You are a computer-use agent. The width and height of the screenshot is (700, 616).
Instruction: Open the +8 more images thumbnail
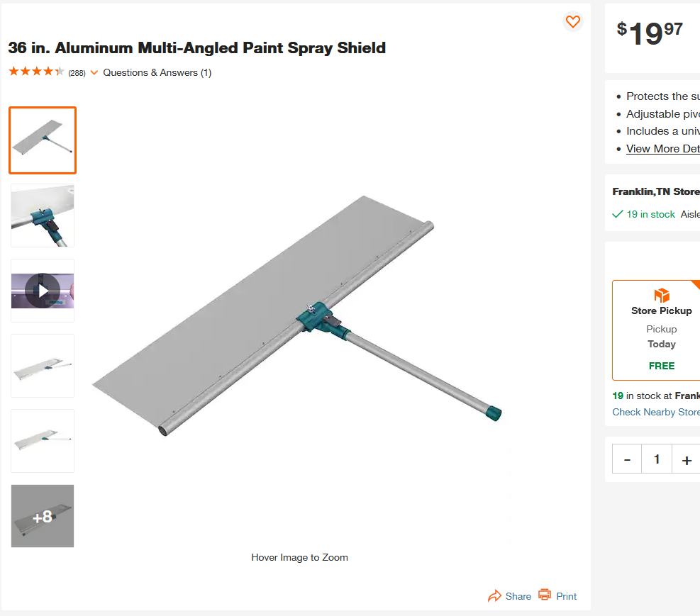(43, 516)
